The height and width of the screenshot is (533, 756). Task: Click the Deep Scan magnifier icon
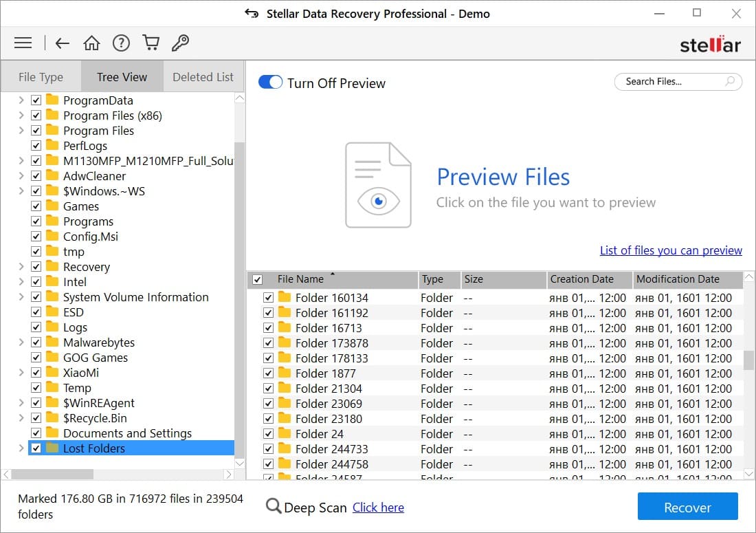[x=275, y=507]
